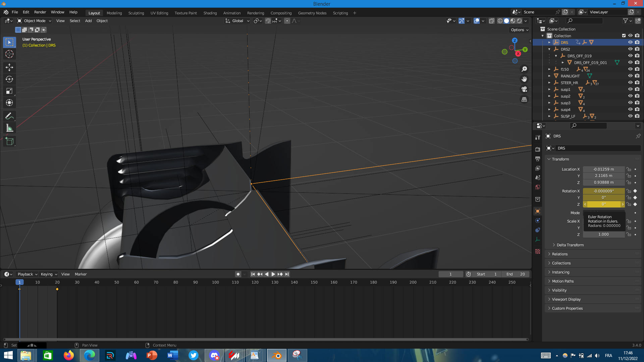
Task: Switch to orthographic grid view icon
Action: (x=524, y=100)
